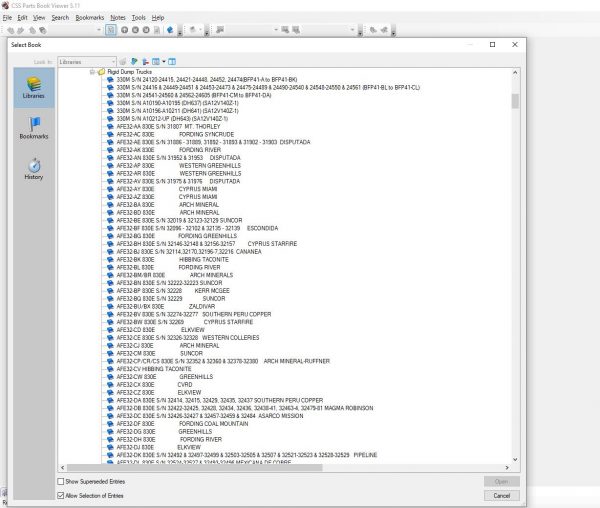Screen dimensions: 600x508
Task: Select AFE32-AA 830E MT. THORLEY book
Action: point(168,127)
